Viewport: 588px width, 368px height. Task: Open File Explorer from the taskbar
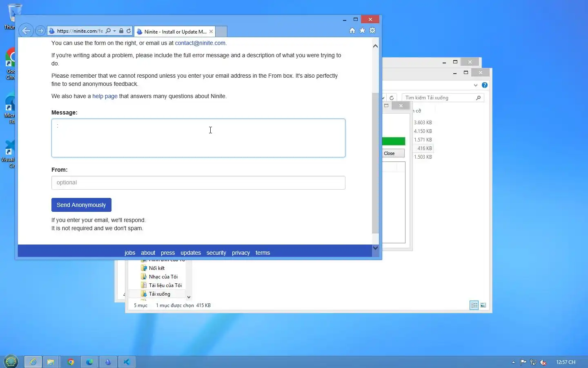click(51, 362)
